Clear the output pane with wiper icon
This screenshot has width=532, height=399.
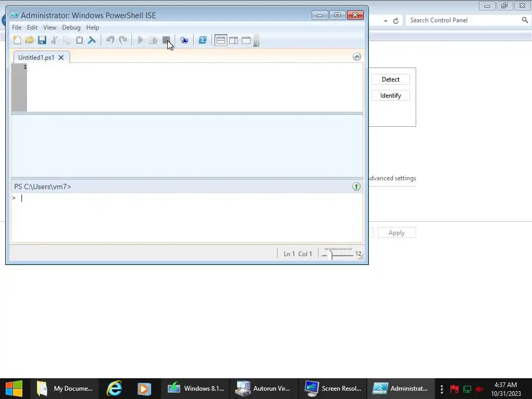coord(91,40)
